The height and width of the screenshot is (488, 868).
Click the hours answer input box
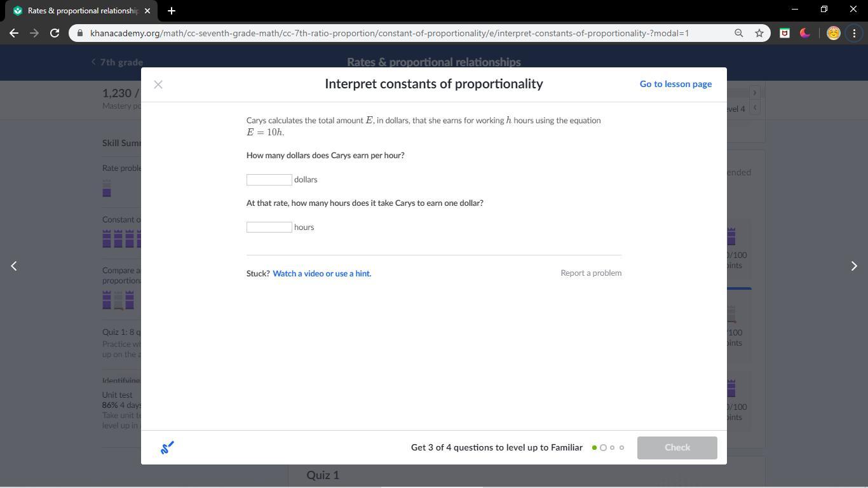click(x=269, y=227)
